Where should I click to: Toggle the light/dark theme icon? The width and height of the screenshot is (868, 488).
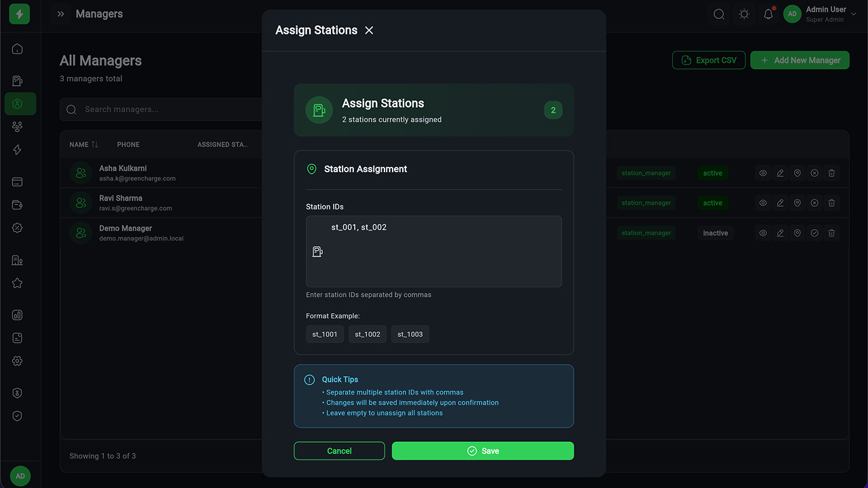tap(744, 14)
